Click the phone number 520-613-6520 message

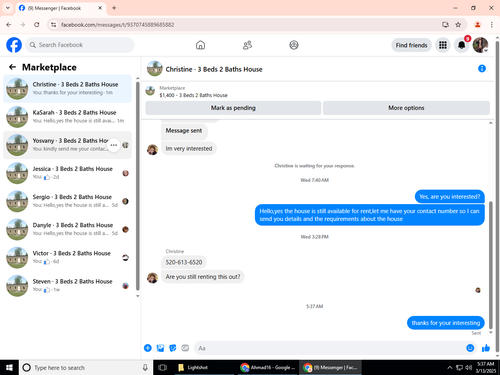click(x=184, y=262)
